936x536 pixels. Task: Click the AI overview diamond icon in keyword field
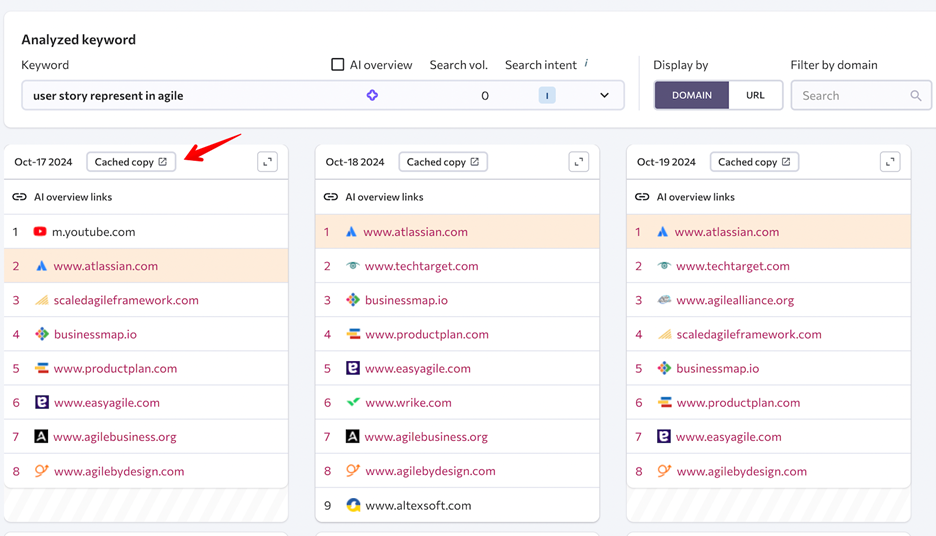(372, 95)
